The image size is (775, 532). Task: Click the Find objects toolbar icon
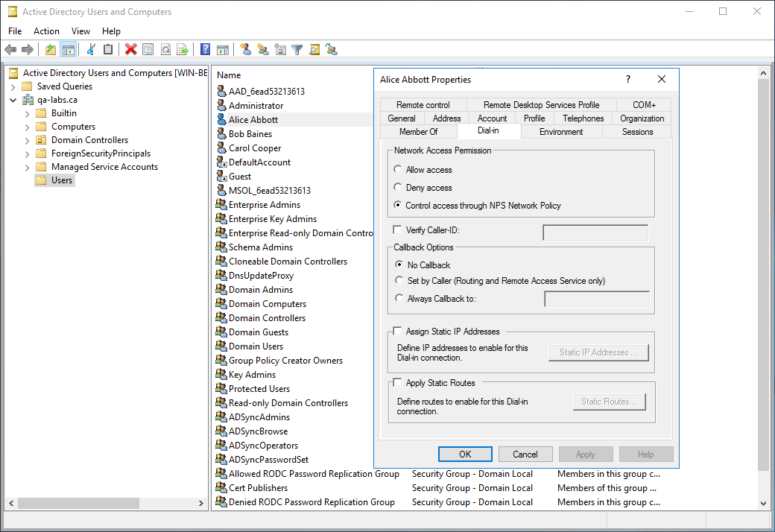click(314, 50)
